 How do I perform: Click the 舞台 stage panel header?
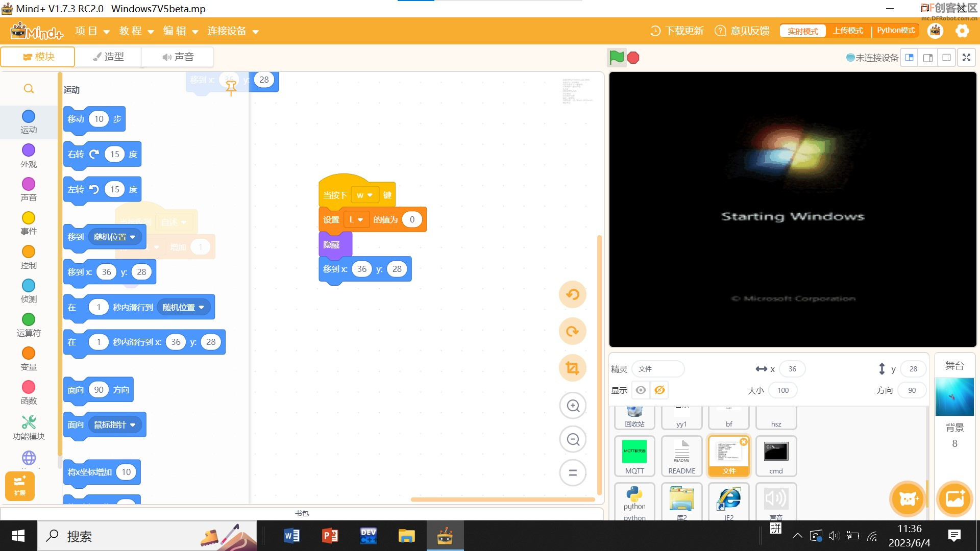click(954, 365)
